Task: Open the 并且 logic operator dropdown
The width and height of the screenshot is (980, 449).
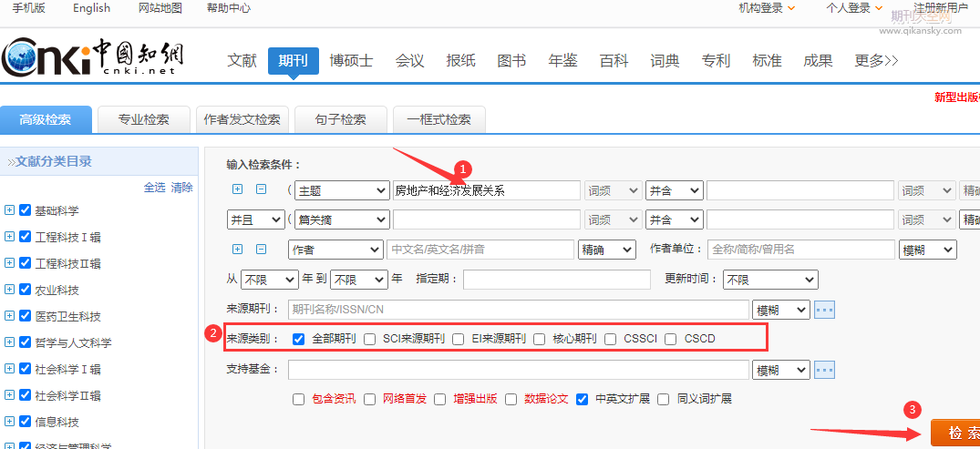Action: [x=254, y=219]
